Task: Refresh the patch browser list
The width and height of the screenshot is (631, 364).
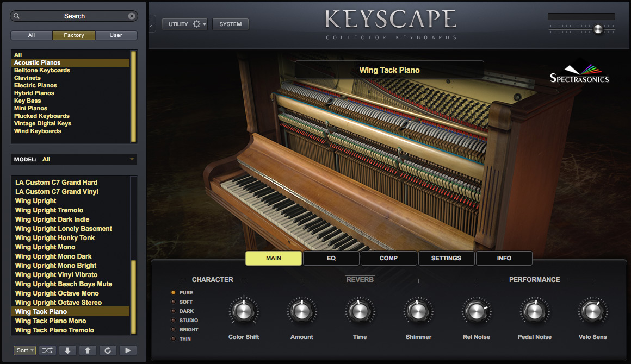Action: (x=108, y=350)
